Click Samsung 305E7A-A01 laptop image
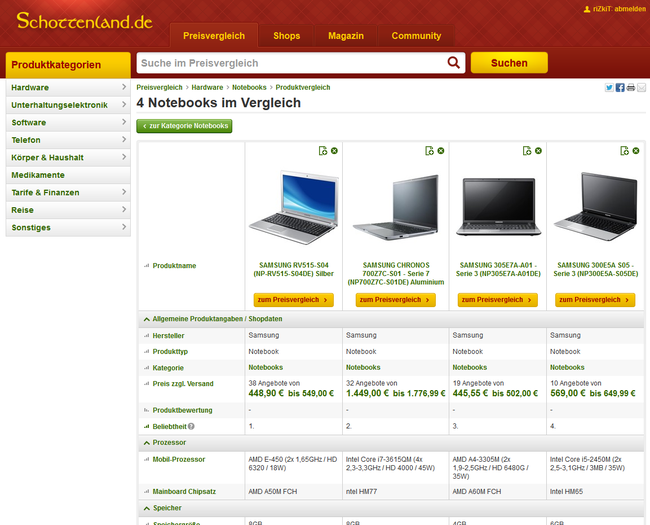Viewport: 650px width, 525px height. pyautogui.click(x=498, y=207)
